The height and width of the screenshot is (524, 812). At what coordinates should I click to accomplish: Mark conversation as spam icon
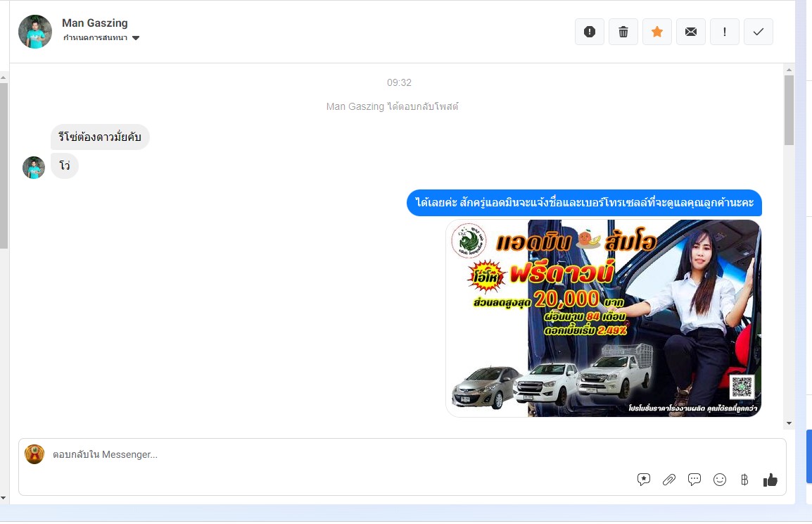590,32
